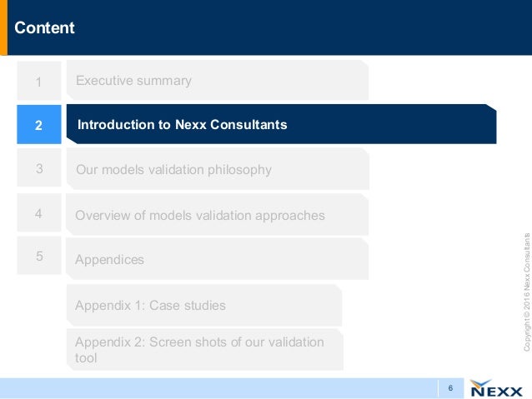
Task: Select the Executive summary section
Action: 218,80
